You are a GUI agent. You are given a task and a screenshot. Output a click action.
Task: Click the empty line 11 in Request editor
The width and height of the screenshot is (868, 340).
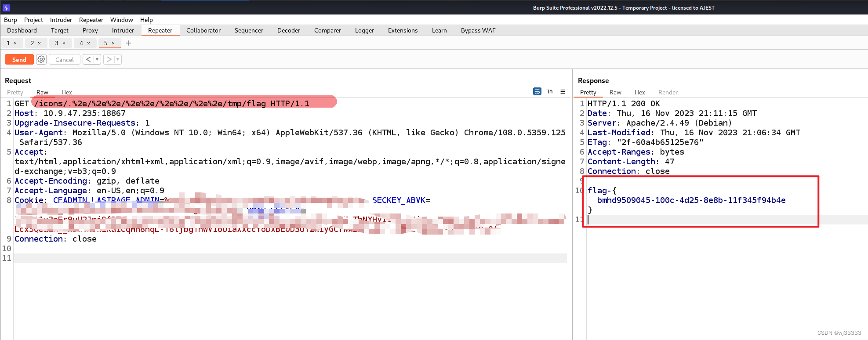(x=290, y=258)
